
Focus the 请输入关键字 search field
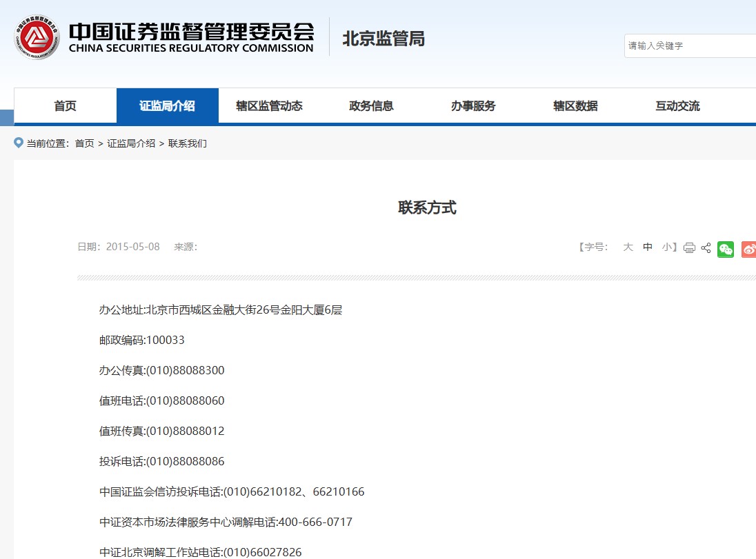click(690, 45)
